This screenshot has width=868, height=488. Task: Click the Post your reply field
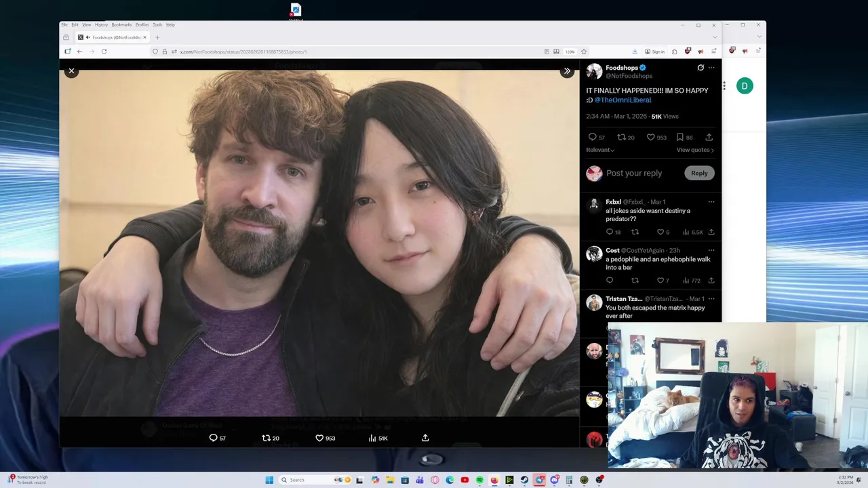point(634,173)
